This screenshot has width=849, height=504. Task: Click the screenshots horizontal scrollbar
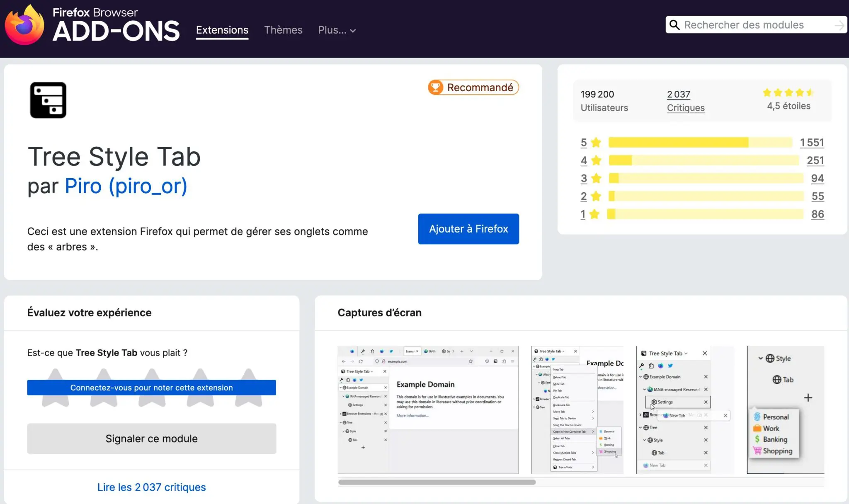point(436,482)
